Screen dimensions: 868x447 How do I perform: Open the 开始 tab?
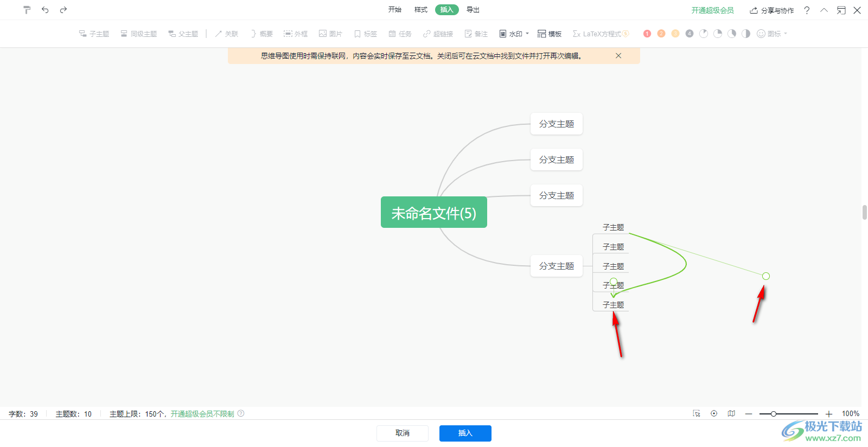[x=395, y=10]
